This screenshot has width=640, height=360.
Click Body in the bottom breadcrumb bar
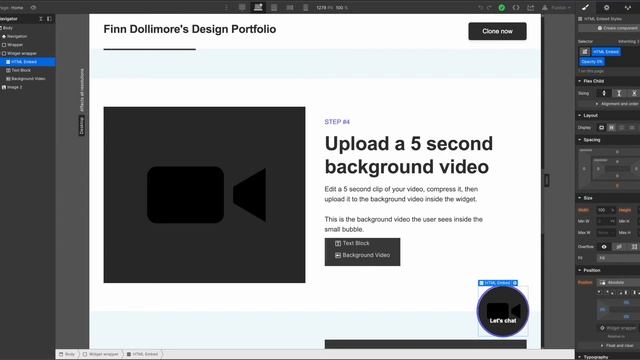tap(67, 354)
